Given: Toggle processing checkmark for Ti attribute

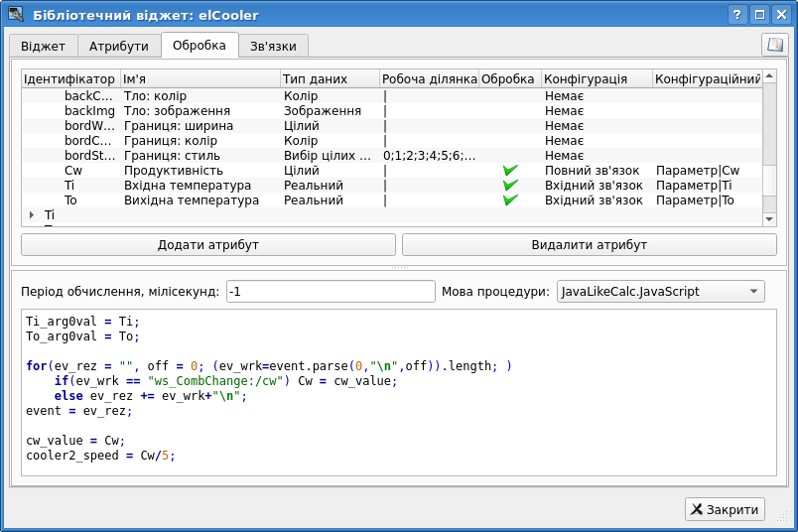Looking at the screenshot, I should (x=510, y=186).
